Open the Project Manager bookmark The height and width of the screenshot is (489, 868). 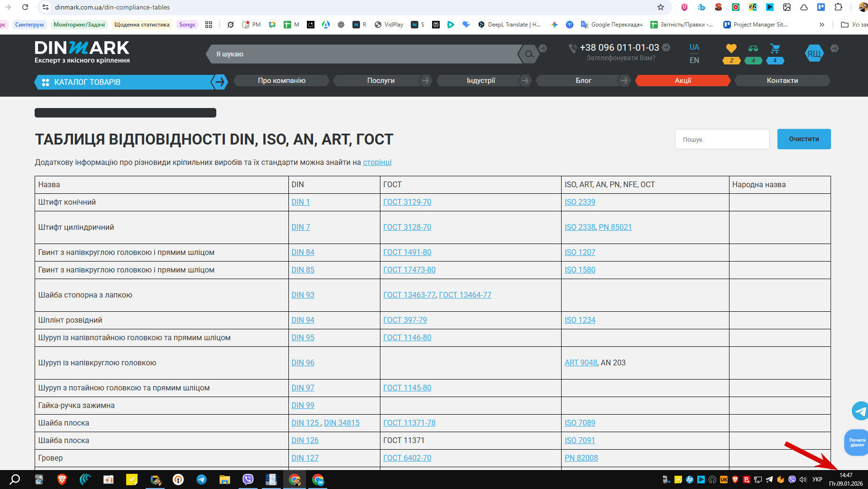coord(755,25)
